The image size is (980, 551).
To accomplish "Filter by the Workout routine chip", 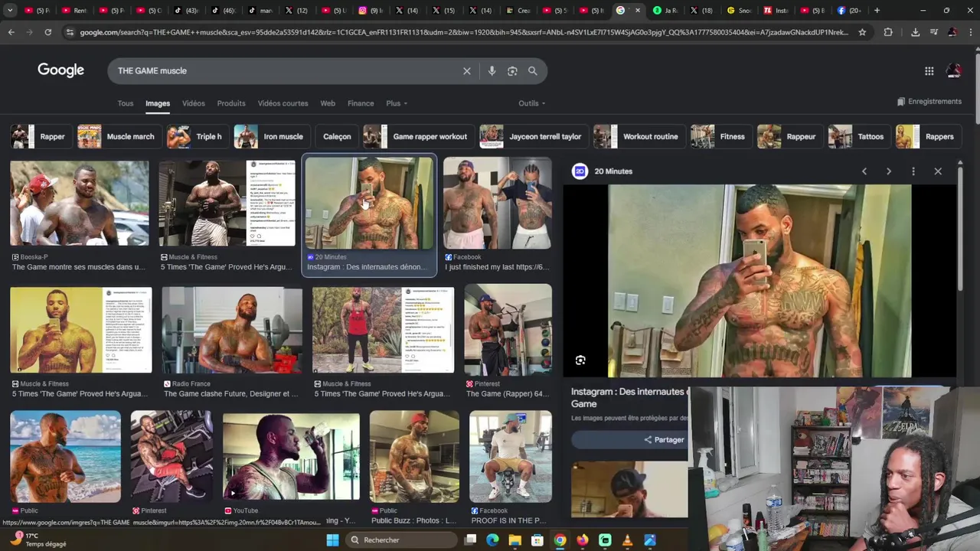I will coord(638,136).
